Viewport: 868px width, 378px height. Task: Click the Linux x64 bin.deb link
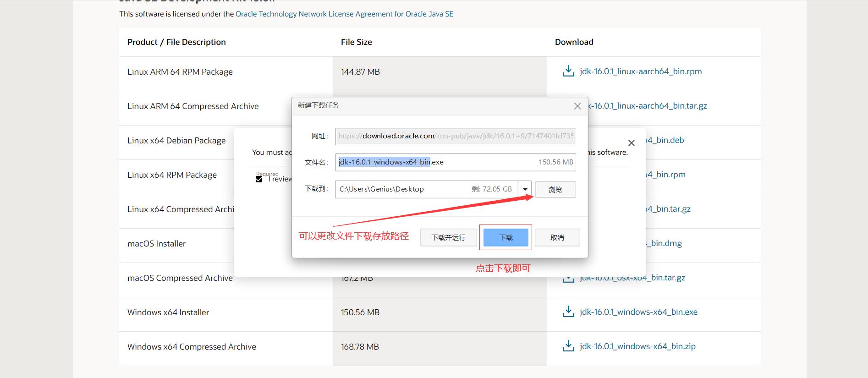point(665,140)
